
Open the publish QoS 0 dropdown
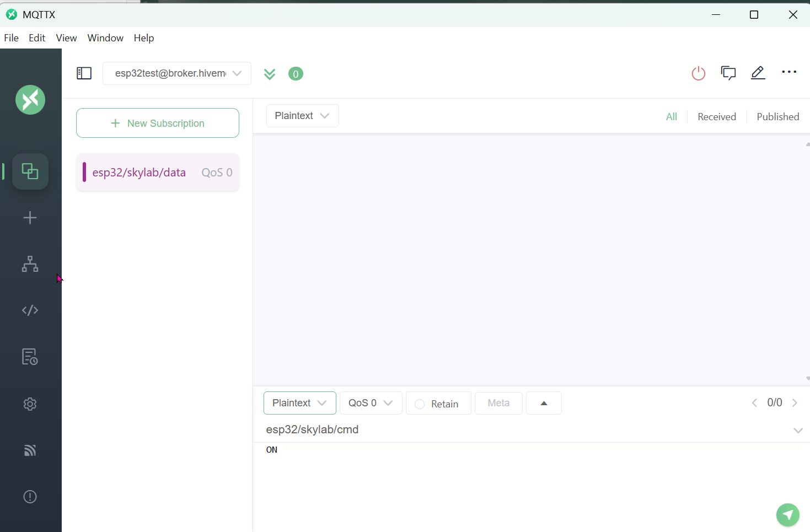point(371,403)
